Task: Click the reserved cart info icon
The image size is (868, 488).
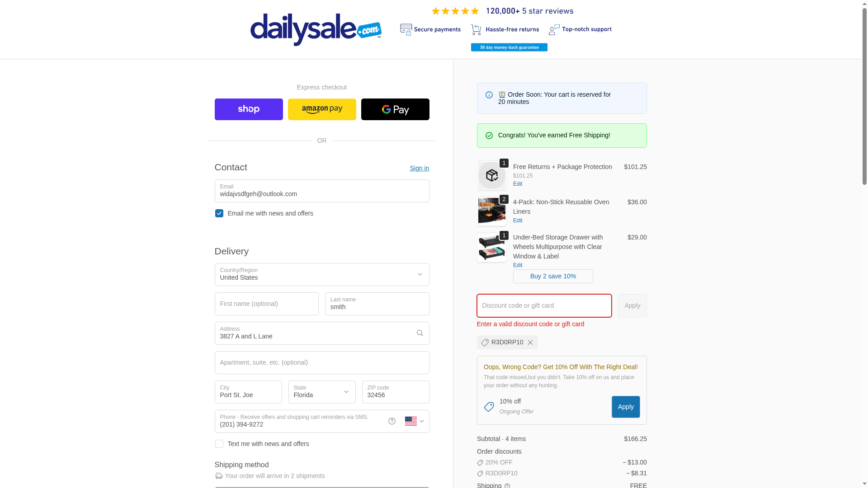Action: 489,95
